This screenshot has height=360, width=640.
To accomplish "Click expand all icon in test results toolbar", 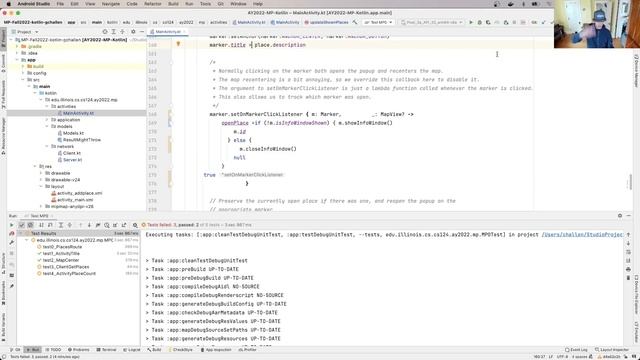I will click(x=61, y=225).
